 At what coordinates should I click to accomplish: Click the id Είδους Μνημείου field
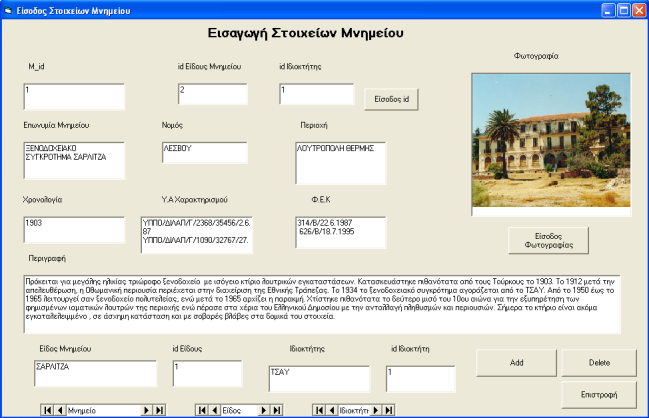[x=213, y=94]
